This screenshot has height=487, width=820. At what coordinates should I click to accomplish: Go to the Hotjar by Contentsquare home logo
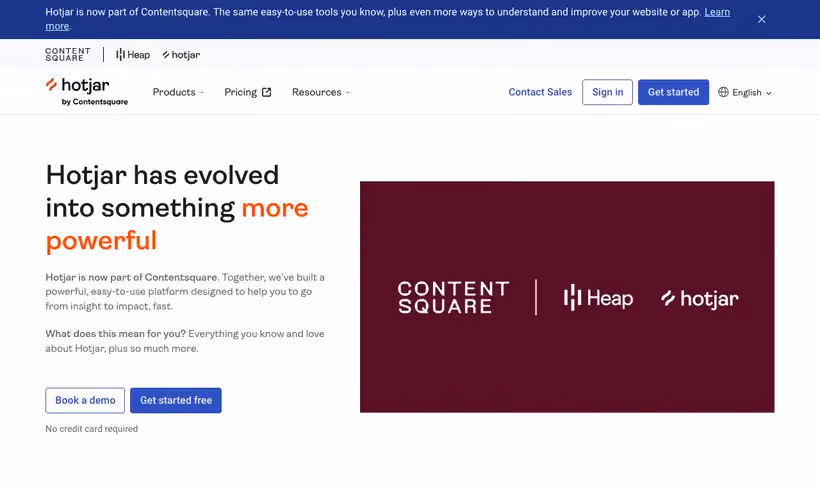pos(87,92)
